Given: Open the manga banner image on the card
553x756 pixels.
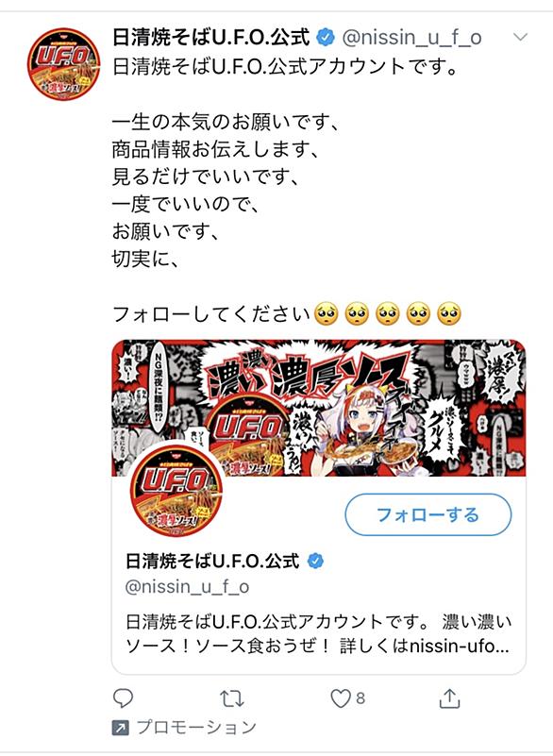Looking at the screenshot, I should 319,408.
